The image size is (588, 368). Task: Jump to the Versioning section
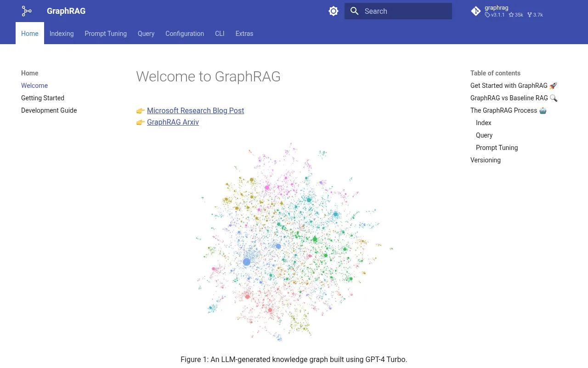point(486,160)
